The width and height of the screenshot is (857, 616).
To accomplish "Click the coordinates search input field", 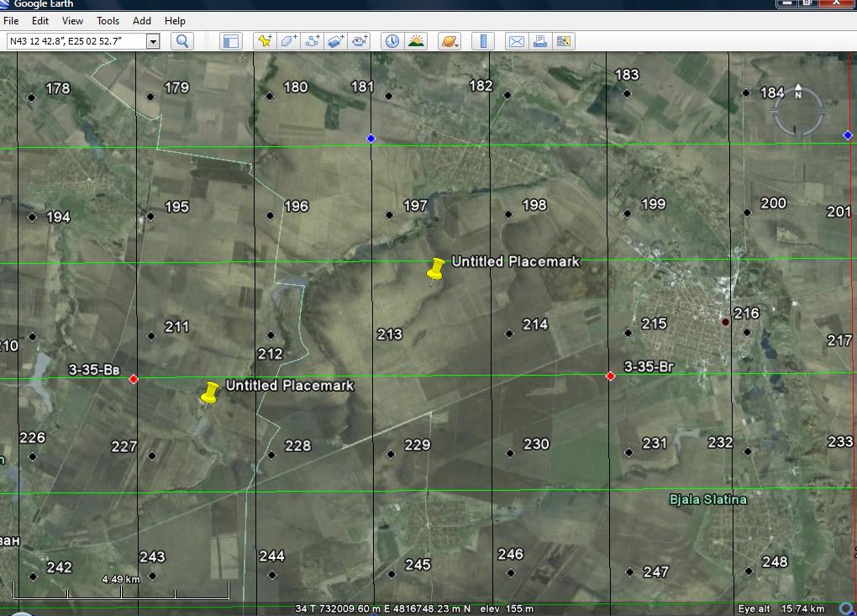I will [x=76, y=41].
